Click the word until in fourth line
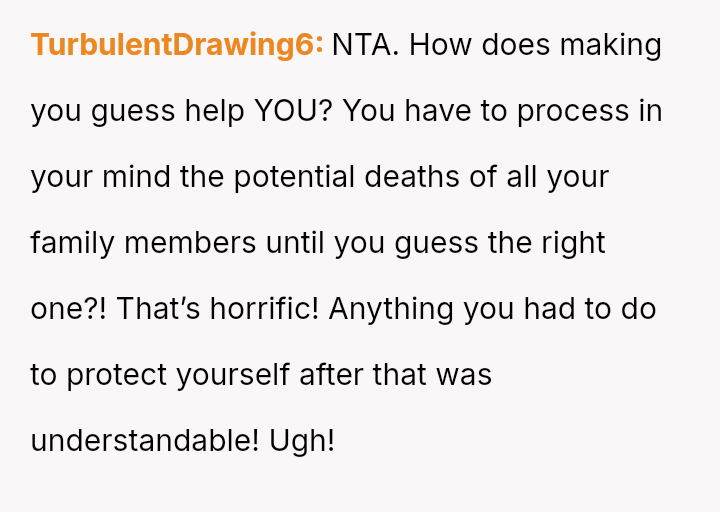The width and height of the screenshot is (720, 512). [x=297, y=243]
